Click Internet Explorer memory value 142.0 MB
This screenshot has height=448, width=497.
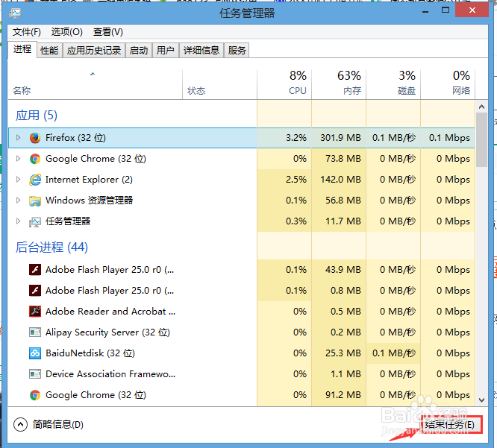pyautogui.click(x=340, y=180)
